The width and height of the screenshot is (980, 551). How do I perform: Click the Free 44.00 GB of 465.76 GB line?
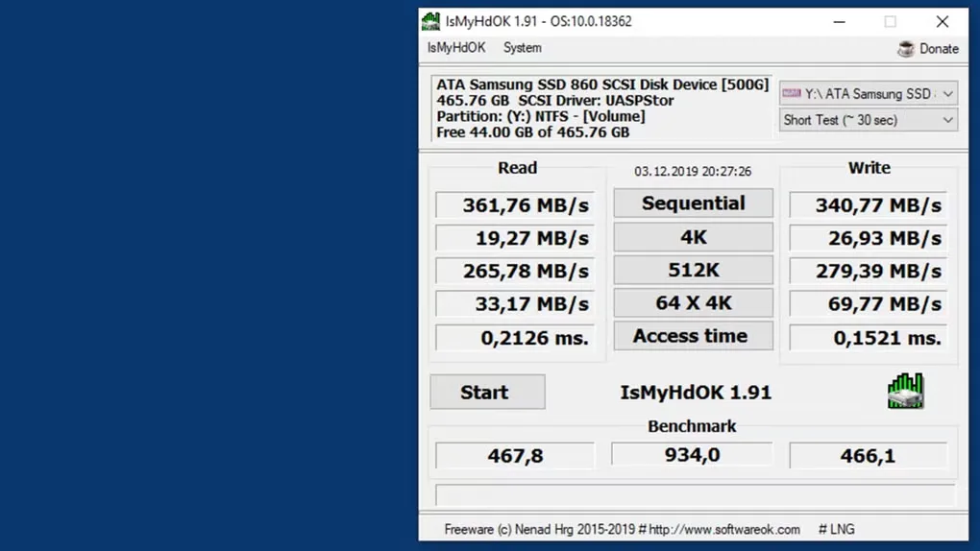coord(532,132)
